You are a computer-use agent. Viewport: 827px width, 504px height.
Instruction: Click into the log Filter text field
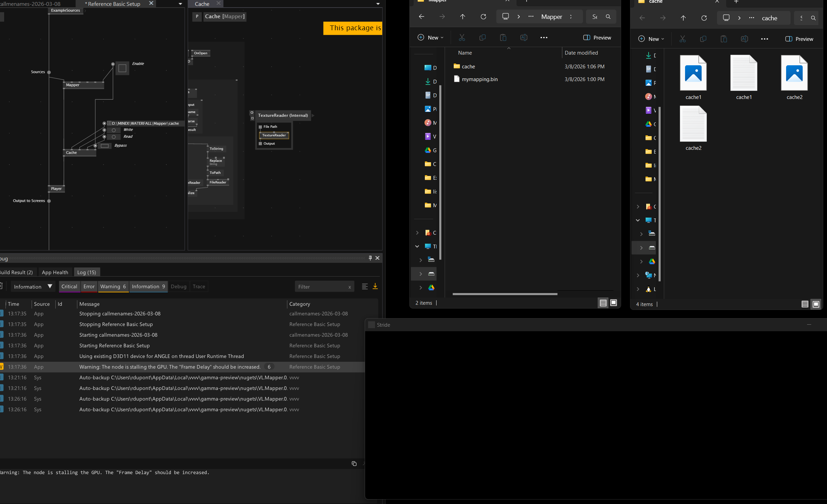click(x=322, y=287)
